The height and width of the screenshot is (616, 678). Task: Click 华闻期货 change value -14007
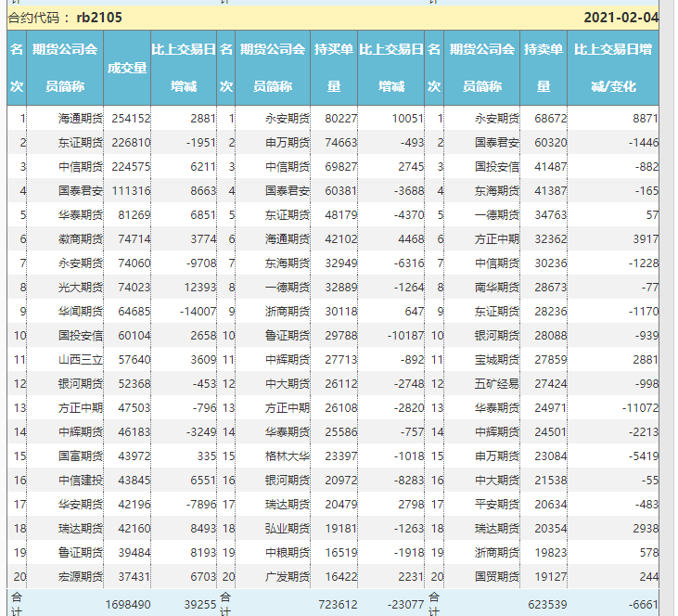[198, 312]
